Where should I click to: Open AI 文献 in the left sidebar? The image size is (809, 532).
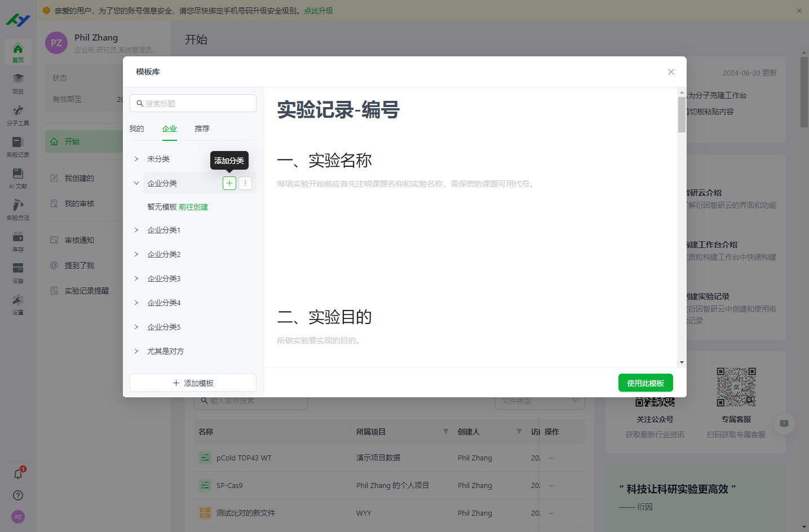(x=18, y=178)
